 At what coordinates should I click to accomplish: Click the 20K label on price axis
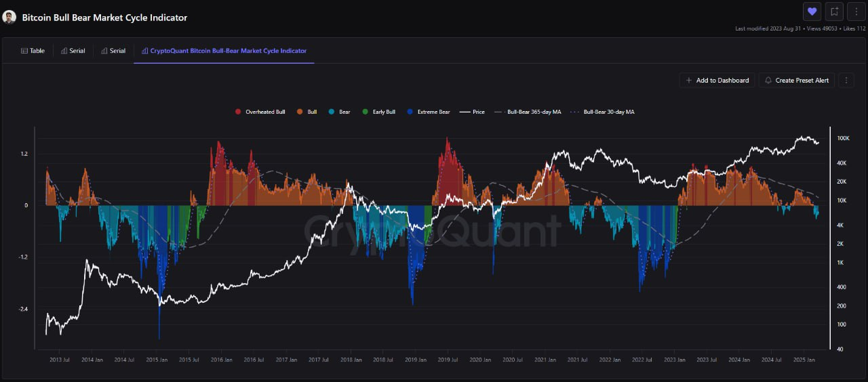[842, 182]
